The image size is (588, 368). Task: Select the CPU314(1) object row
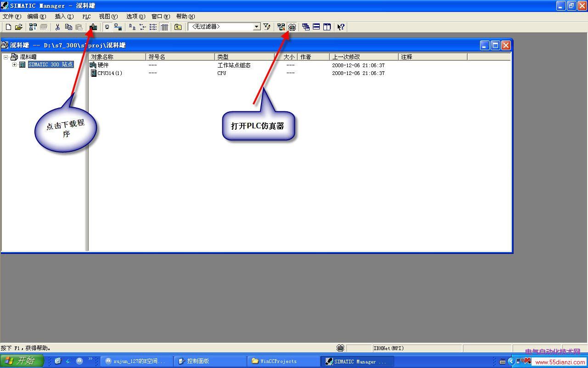click(x=106, y=73)
